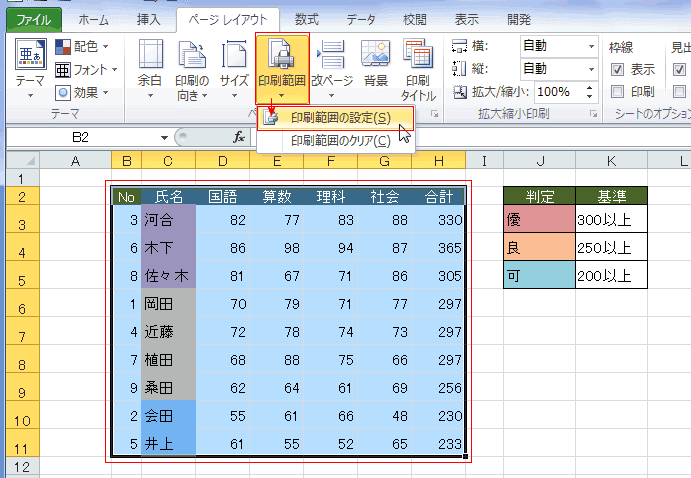Click the Select All corner of the sheet
This screenshot has width=691, height=478.
(23, 160)
